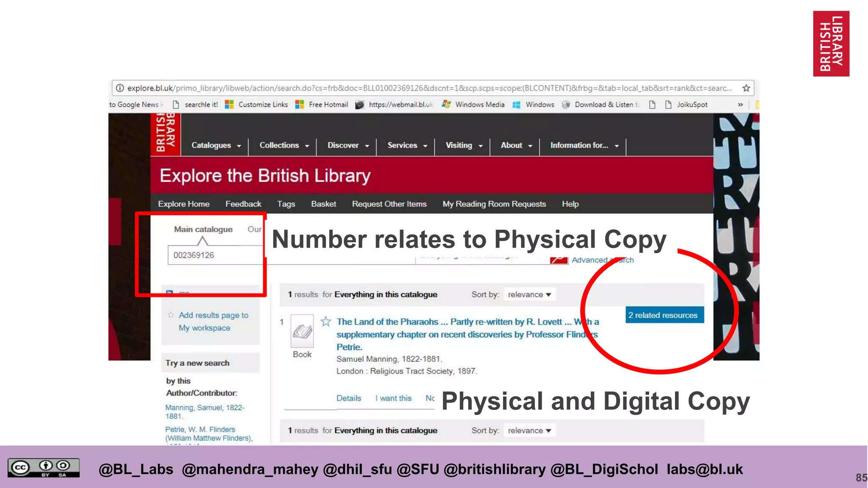This screenshot has width=868, height=488.
Task: Select the Main catalogue tab
Action: tap(203, 229)
